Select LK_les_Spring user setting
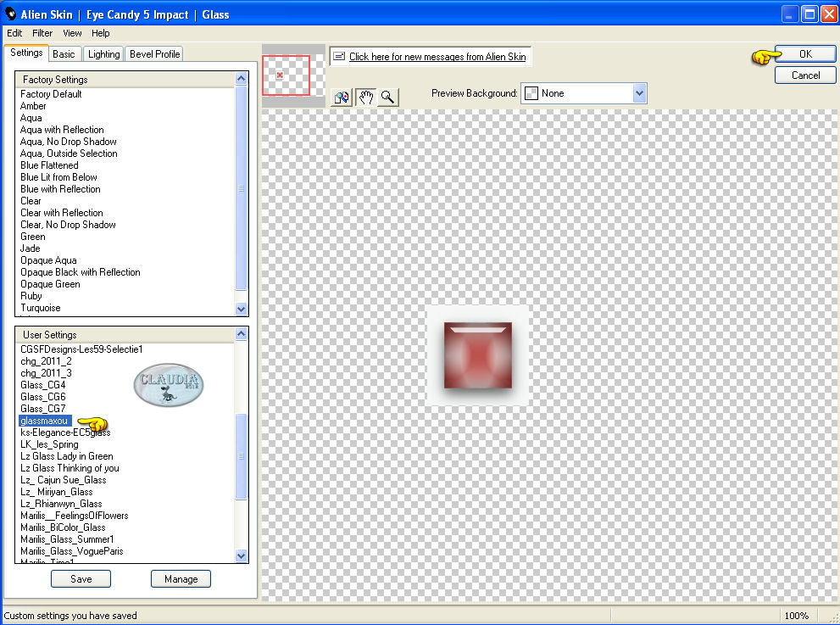This screenshot has height=625, width=840. (49, 444)
